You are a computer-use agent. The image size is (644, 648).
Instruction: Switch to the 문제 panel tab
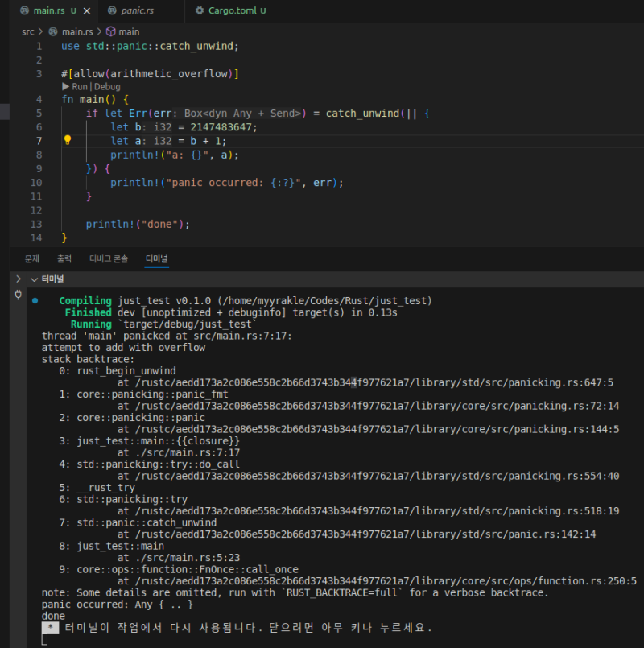32,258
